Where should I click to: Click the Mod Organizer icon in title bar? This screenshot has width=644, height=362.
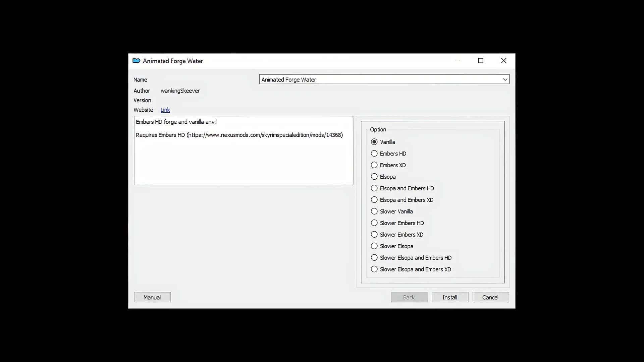point(136,61)
